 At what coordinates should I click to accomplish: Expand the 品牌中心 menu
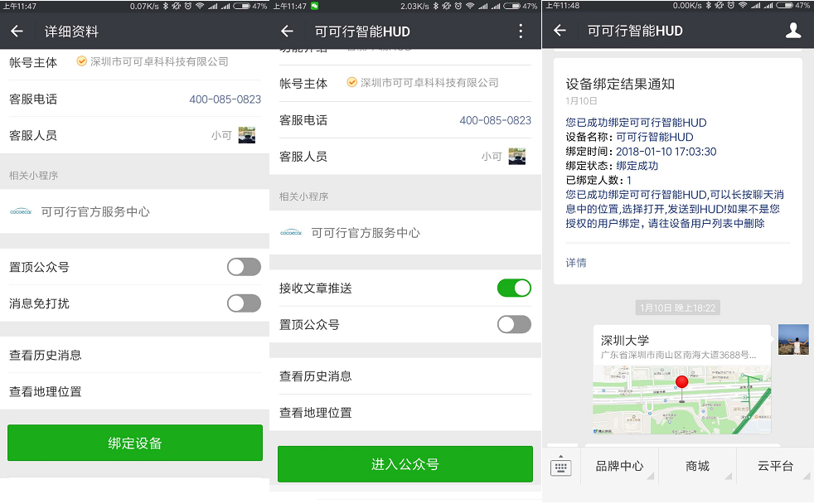(x=619, y=466)
